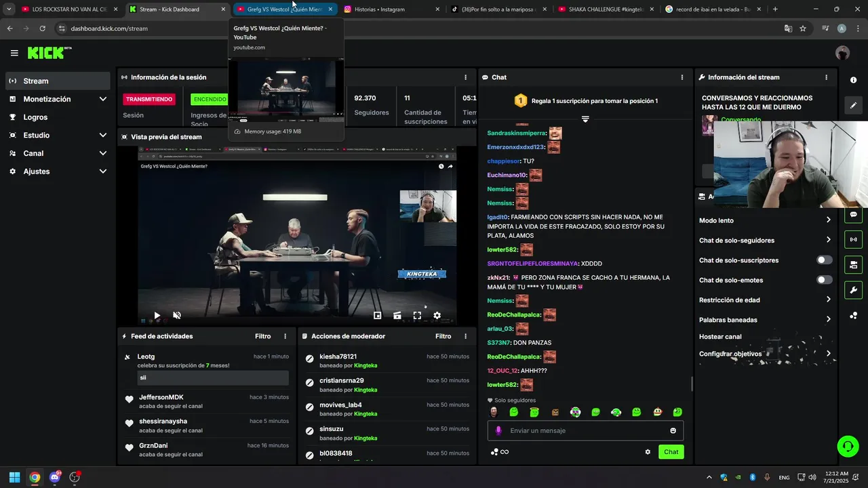Viewport: 868px width, 488px height.
Task: Select Stream in the left sidebar
Action: 57,81
